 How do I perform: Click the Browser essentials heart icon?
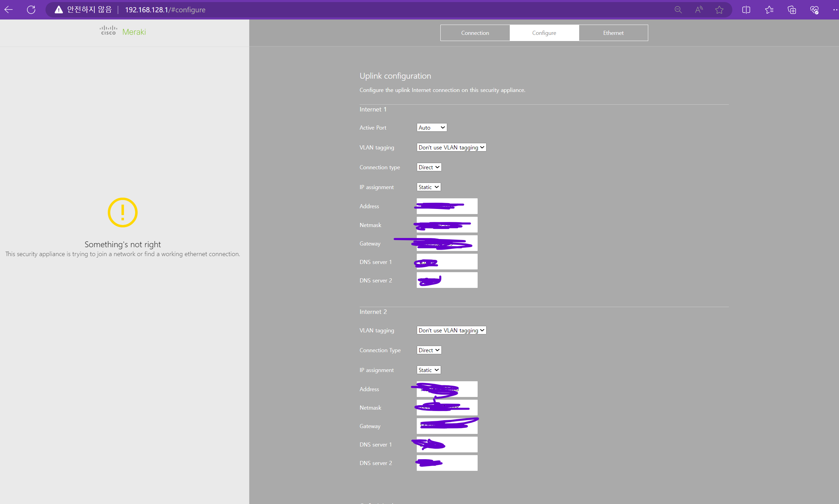(814, 10)
